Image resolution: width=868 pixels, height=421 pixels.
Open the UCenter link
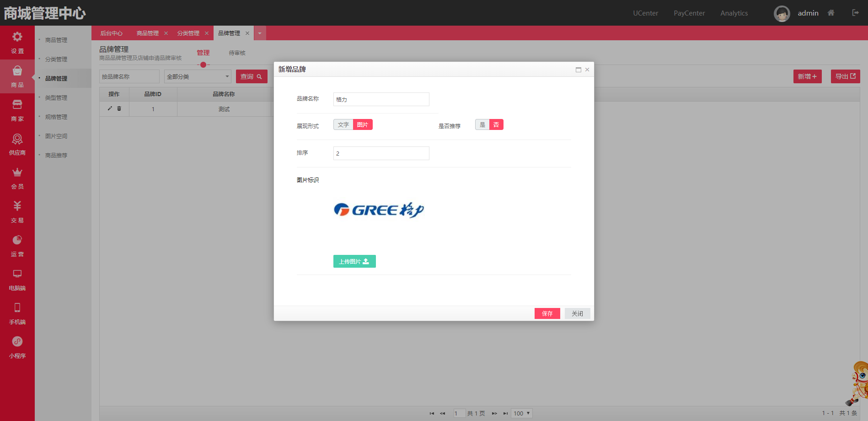645,13
